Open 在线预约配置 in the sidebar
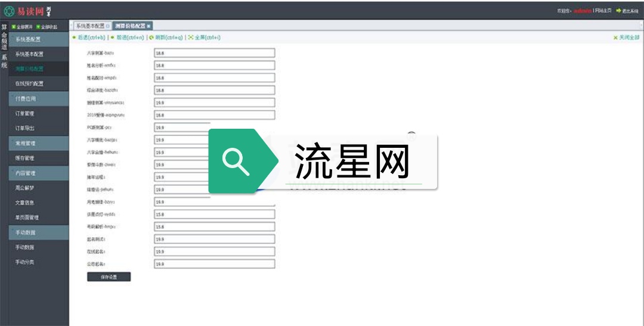The height and width of the screenshot is (326, 644). pos(39,84)
